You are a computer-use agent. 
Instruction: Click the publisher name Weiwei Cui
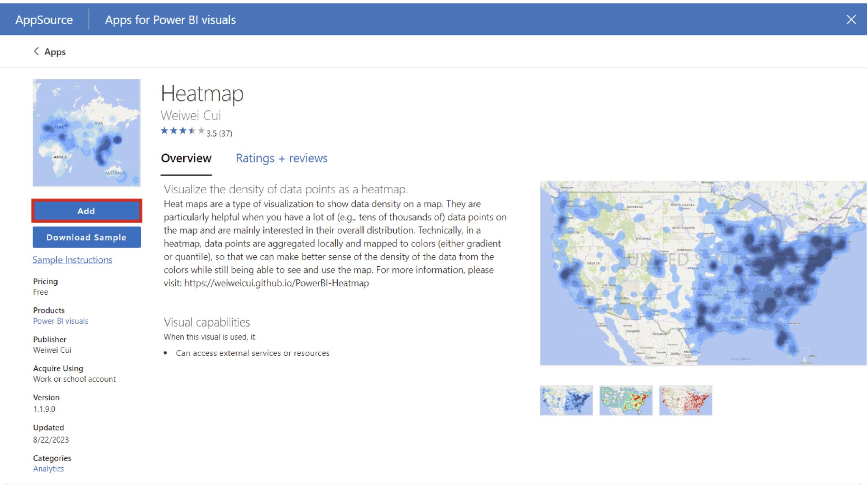[x=52, y=350]
